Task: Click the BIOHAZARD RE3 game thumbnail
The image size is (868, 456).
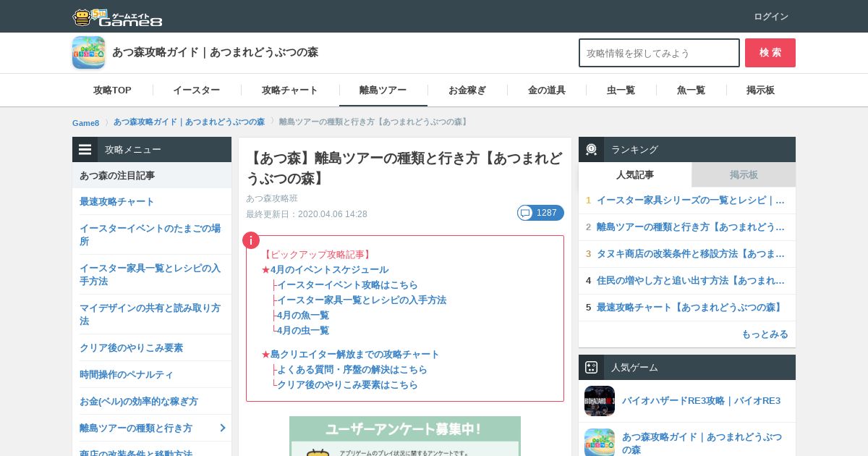Action: [x=600, y=401]
